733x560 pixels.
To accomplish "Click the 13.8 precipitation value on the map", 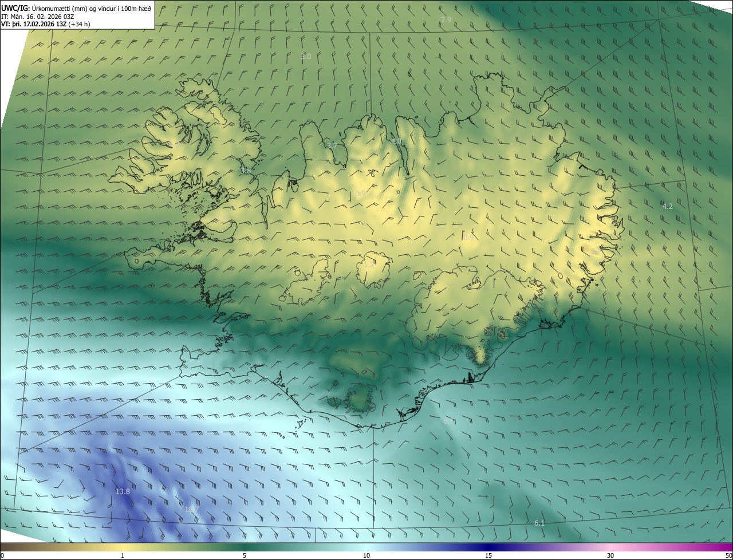I will (x=123, y=492).
